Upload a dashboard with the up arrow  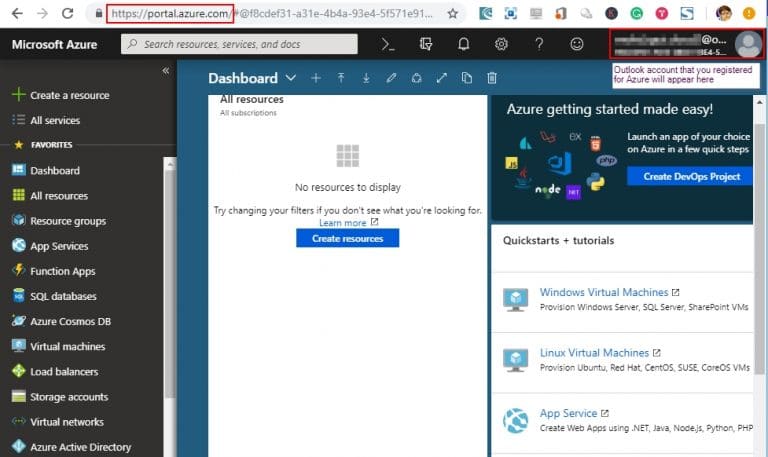341,78
